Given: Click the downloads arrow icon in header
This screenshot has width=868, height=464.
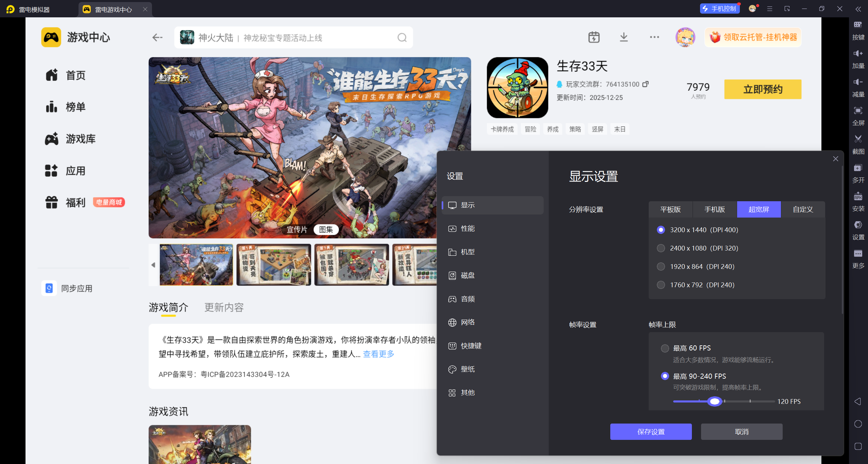Looking at the screenshot, I should (624, 37).
